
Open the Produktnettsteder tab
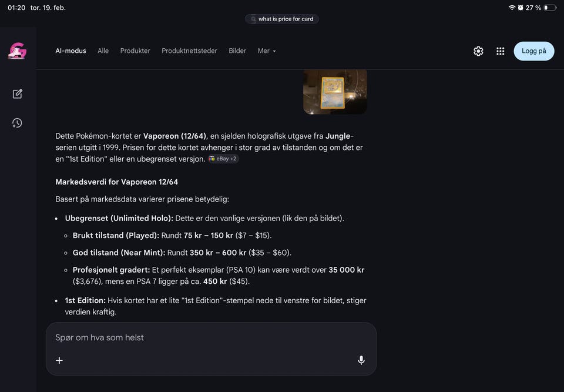pyautogui.click(x=189, y=51)
